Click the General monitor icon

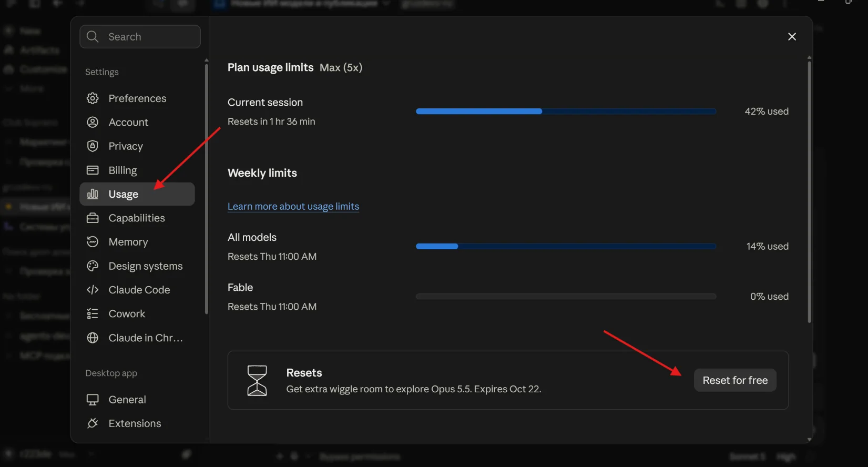[93, 400]
